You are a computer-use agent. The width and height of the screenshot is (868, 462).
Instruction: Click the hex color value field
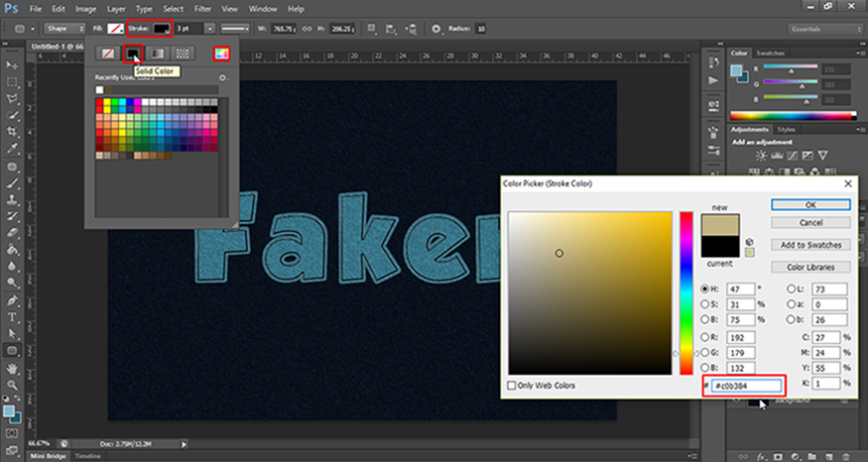[745, 387]
